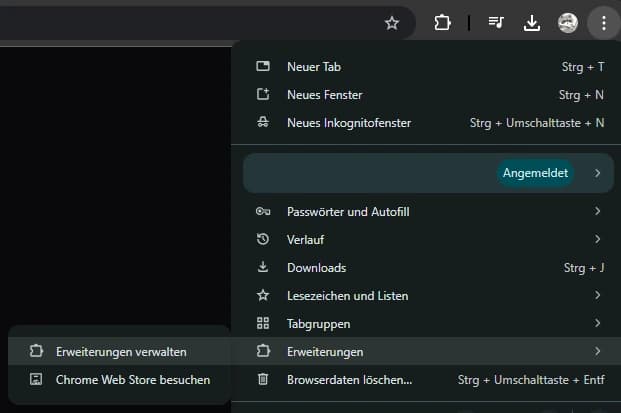Open Neuer Tab menu entry

(x=428, y=67)
